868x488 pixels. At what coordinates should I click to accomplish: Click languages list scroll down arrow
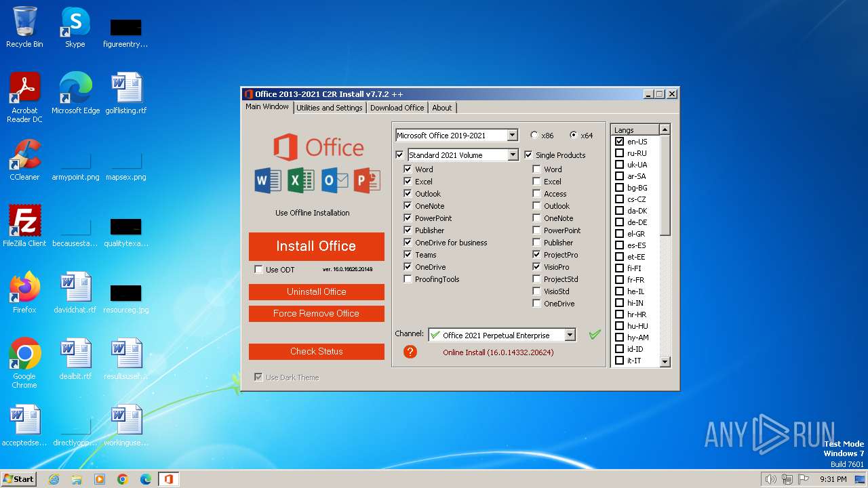point(665,362)
